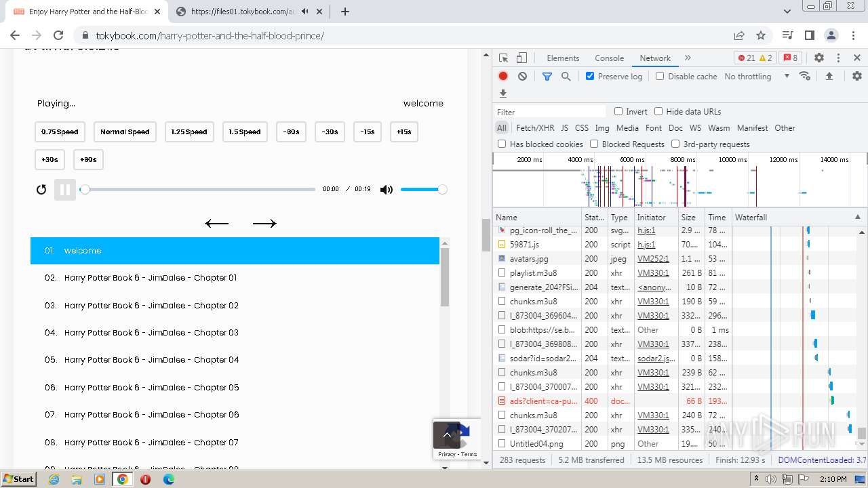
Task: Click the 21 errors counter
Action: (747, 58)
